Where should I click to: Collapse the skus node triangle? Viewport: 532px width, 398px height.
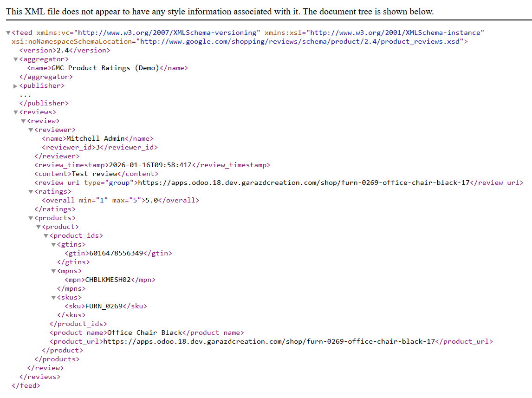[x=53, y=298]
